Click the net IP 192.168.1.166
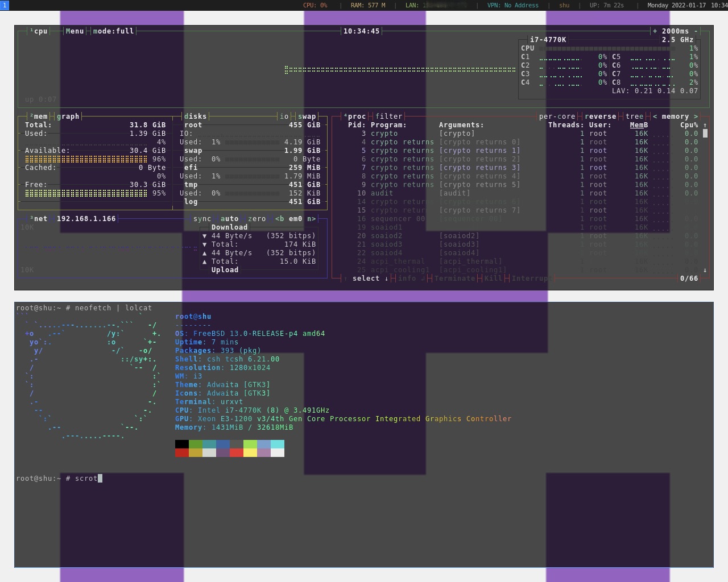 point(86,219)
